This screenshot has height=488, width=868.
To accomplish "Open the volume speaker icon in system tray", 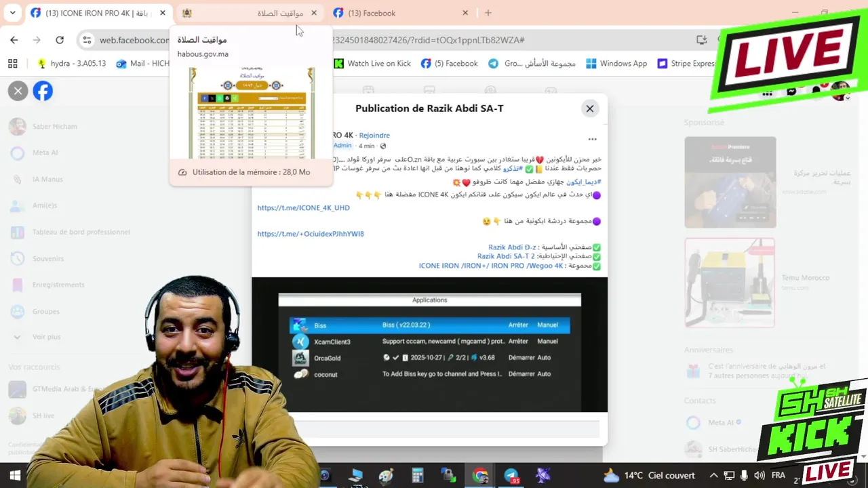I will click(x=759, y=476).
